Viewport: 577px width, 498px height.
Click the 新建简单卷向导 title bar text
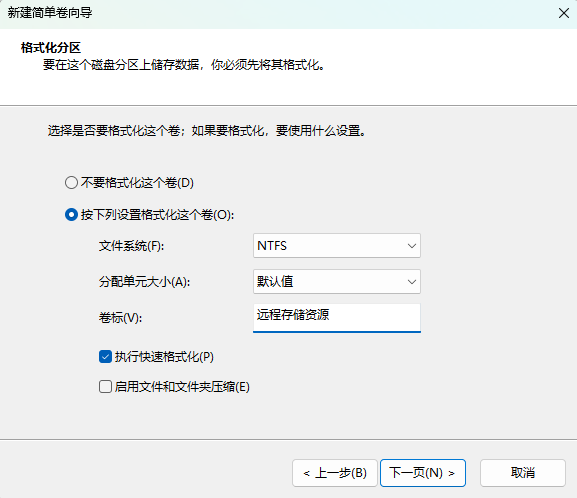(50, 13)
